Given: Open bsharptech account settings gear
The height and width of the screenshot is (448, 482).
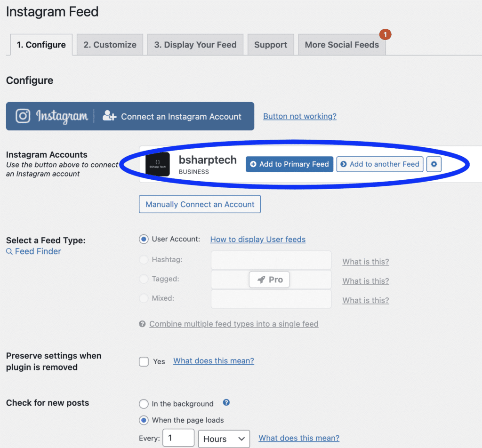Looking at the screenshot, I should [434, 164].
